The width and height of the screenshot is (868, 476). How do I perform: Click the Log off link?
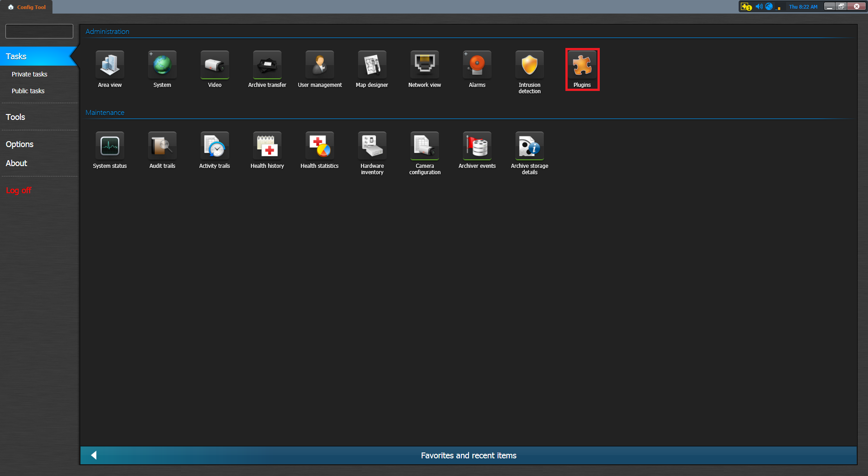click(x=19, y=190)
